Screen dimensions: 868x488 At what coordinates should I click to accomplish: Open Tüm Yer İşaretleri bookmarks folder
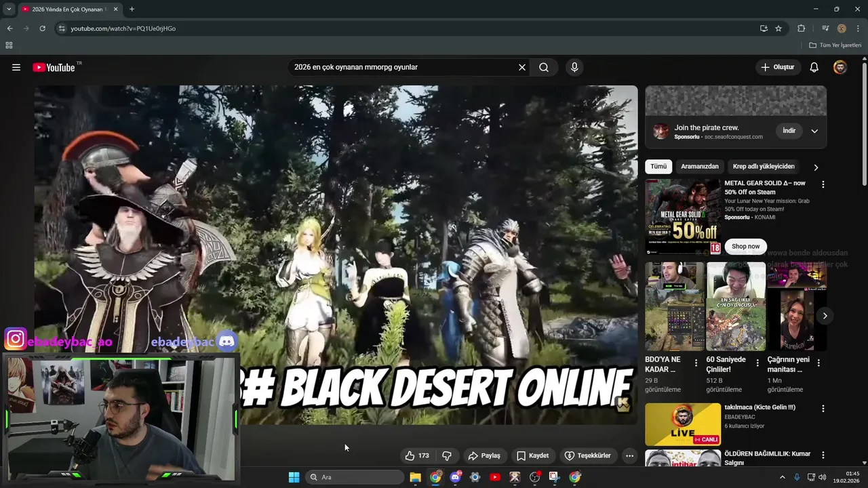(x=835, y=45)
